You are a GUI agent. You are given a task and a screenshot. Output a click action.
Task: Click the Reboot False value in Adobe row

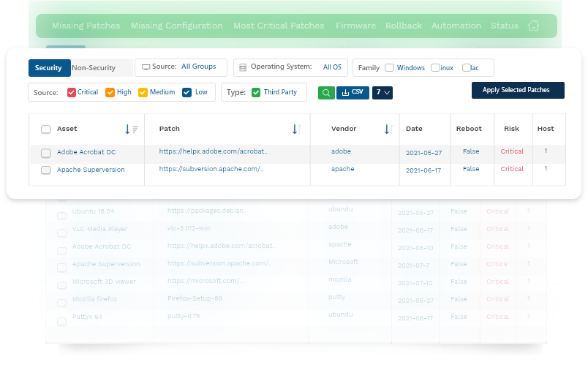(471, 151)
